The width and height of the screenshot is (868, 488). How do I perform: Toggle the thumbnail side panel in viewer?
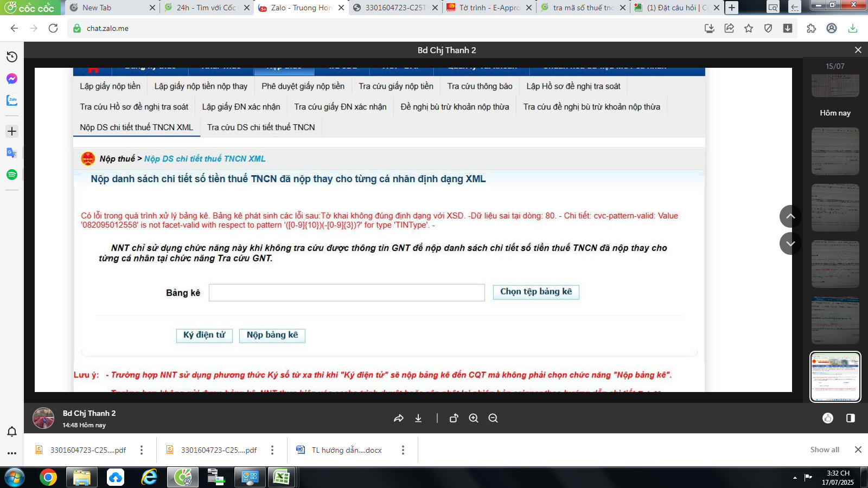(850, 418)
